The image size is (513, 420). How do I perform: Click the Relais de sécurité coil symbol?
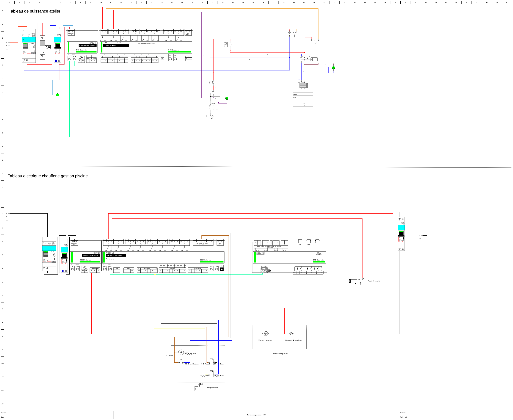(x=353, y=281)
